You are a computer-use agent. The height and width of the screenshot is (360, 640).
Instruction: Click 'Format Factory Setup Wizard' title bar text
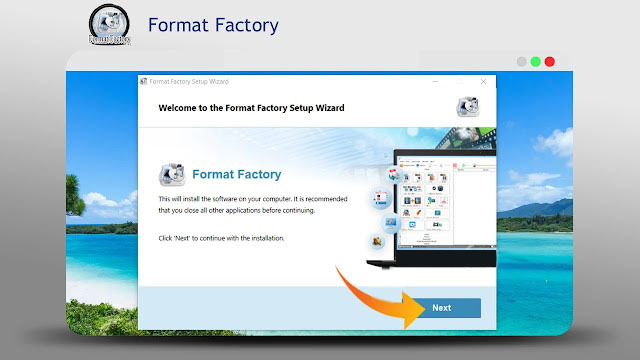click(189, 82)
